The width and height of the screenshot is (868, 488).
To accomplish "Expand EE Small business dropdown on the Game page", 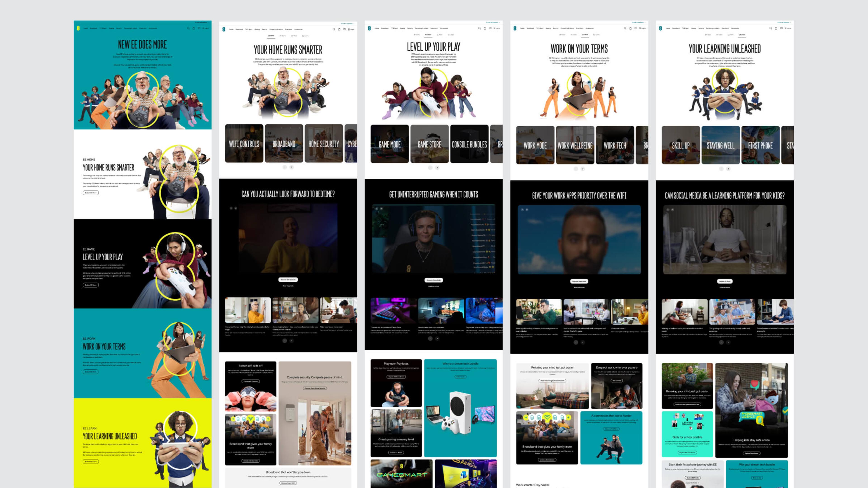I will (x=493, y=23).
